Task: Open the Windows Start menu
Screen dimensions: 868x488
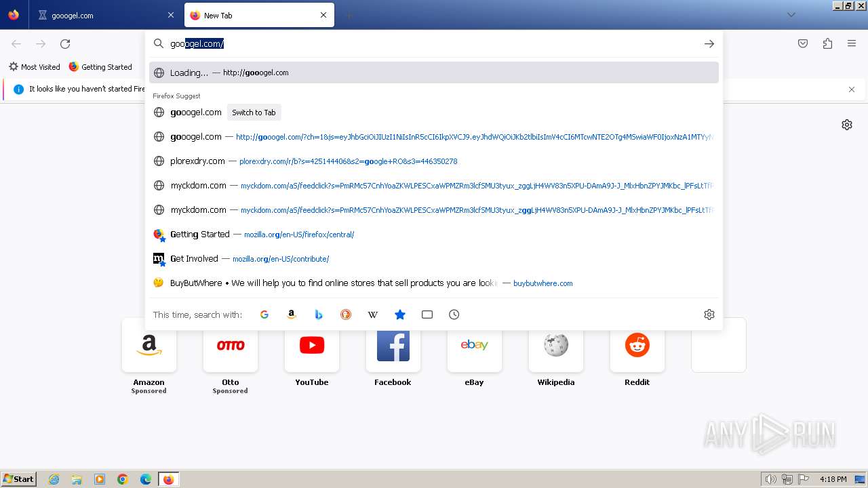Action: [x=19, y=479]
